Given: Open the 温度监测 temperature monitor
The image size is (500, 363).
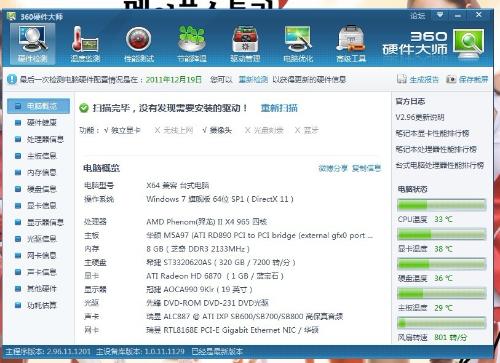Looking at the screenshot, I should (85, 44).
